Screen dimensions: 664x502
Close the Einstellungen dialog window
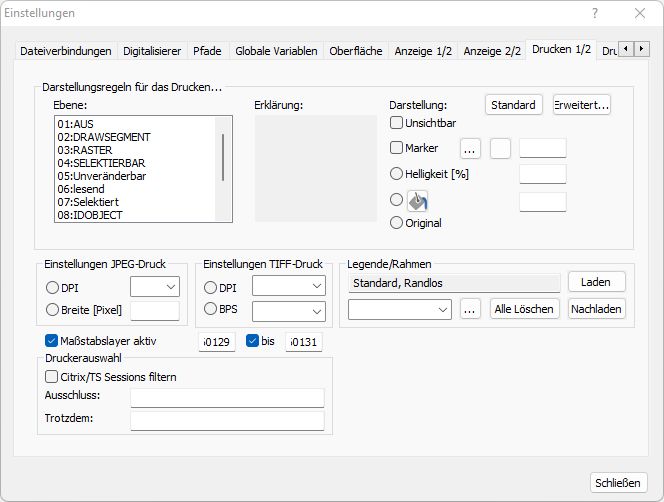pos(640,14)
